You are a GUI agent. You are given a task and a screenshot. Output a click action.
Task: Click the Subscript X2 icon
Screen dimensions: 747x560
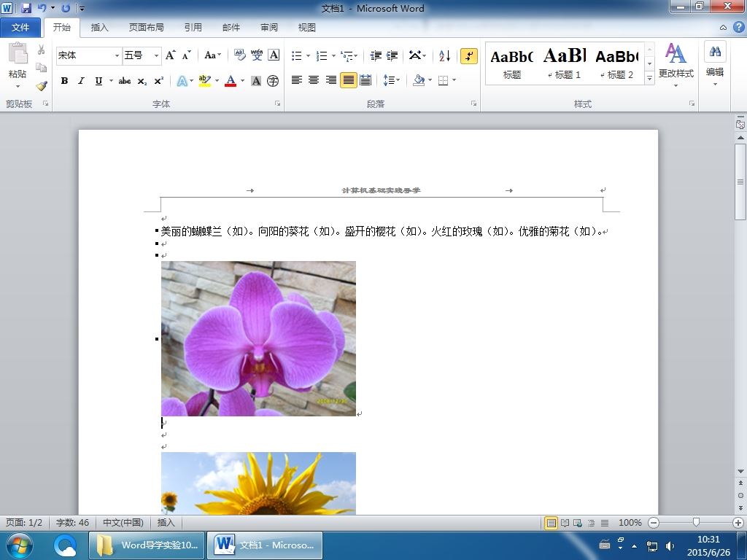click(x=142, y=81)
